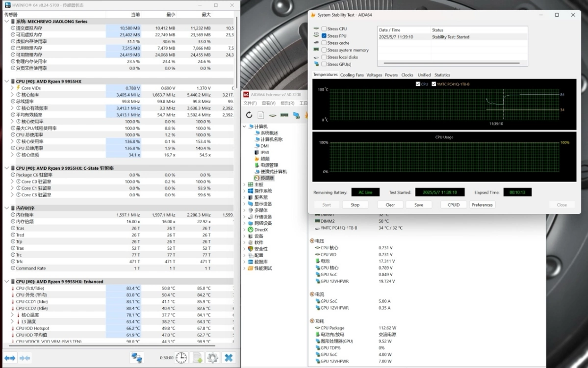Viewport: 588px width, 368px height.
Task: Enable the Stress CPU checkbox
Action: (x=324, y=29)
